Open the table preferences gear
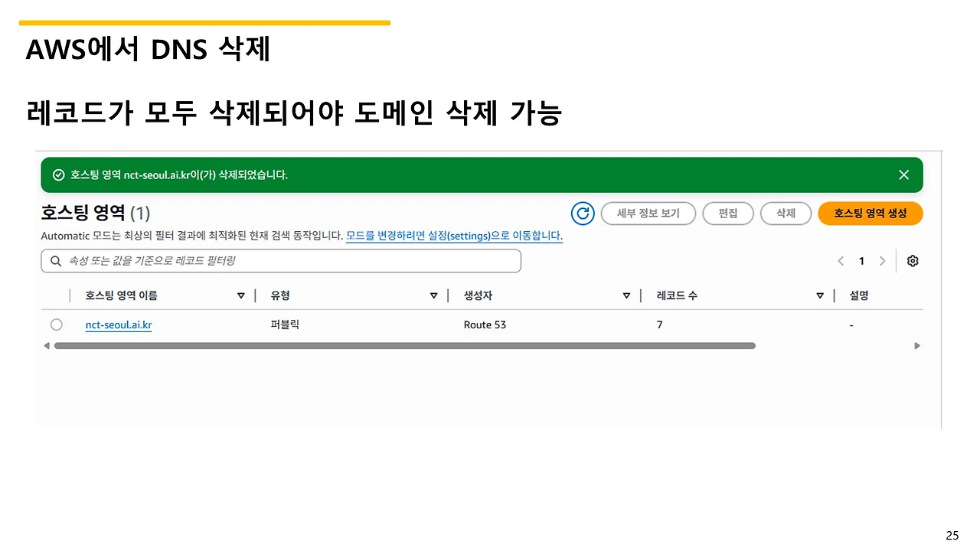Screen dimensions: 980x551 click(x=913, y=261)
